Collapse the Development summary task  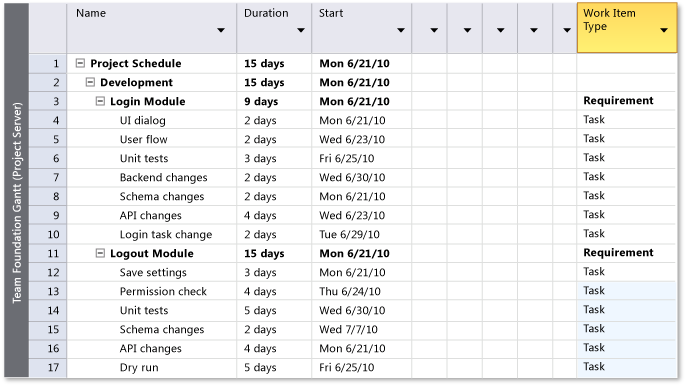tap(90, 82)
